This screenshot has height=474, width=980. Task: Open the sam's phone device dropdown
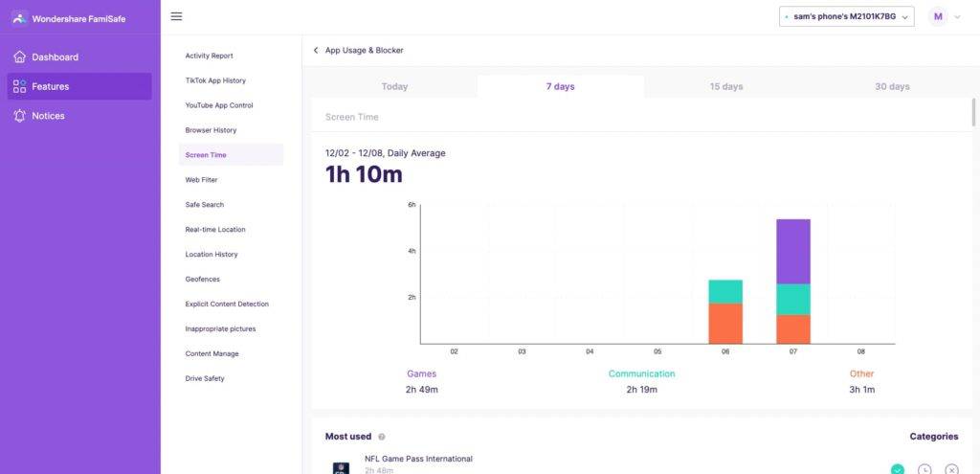[x=846, y=16]
